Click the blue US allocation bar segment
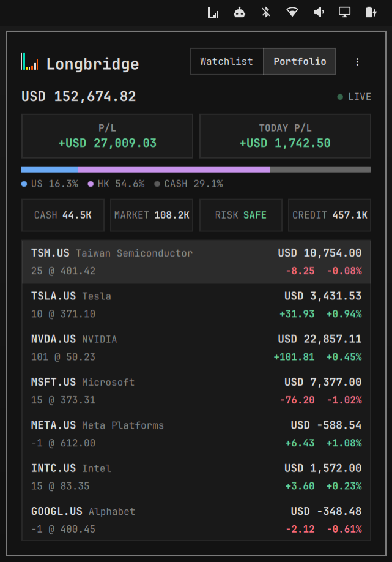Viewport: 392px width, 562px height. click(50, 170)
